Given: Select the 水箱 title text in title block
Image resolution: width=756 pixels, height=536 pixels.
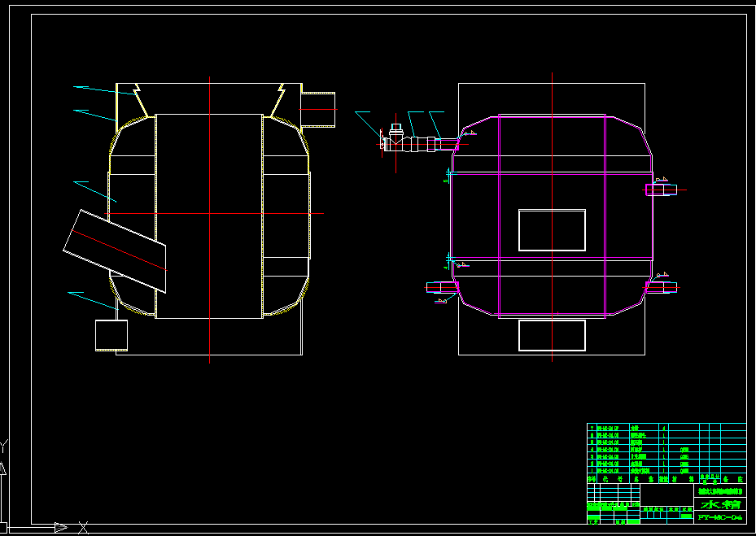Looking at the screenshot, I should click(720, 504).
